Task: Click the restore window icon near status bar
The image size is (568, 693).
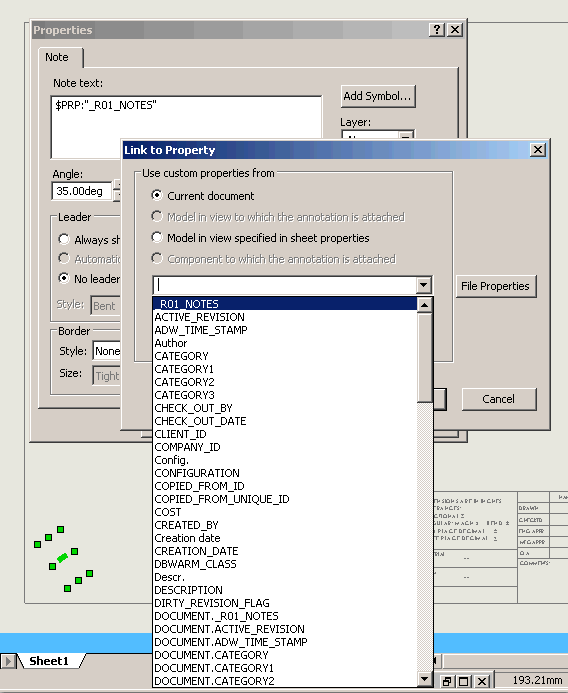Action: (446, 681)
